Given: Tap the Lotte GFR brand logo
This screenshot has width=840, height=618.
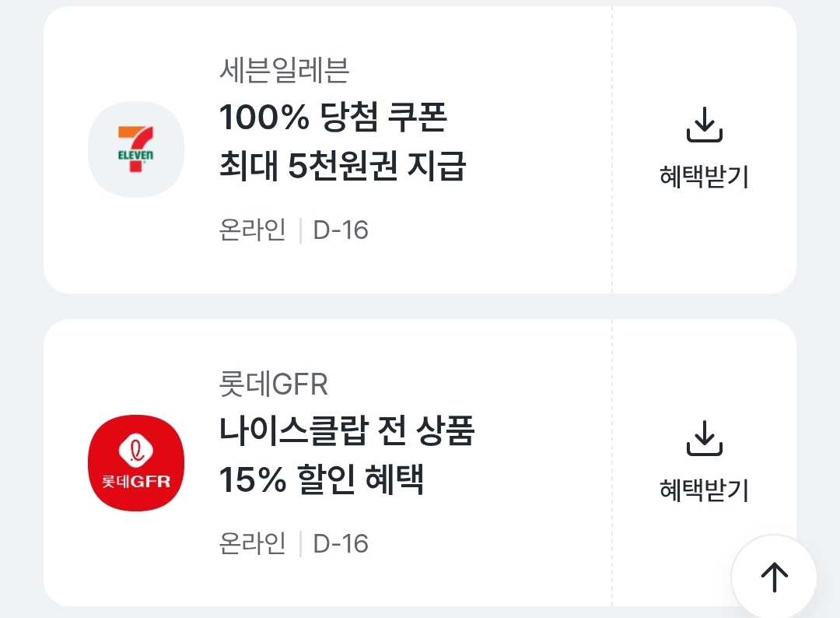Looking at the screenshot, I should [x=136, y=462].
